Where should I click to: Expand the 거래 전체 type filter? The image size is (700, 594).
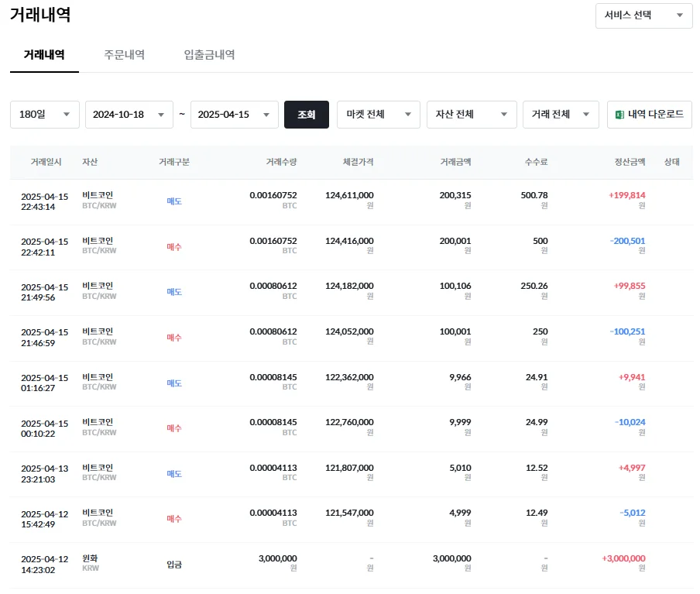[561, 115]
